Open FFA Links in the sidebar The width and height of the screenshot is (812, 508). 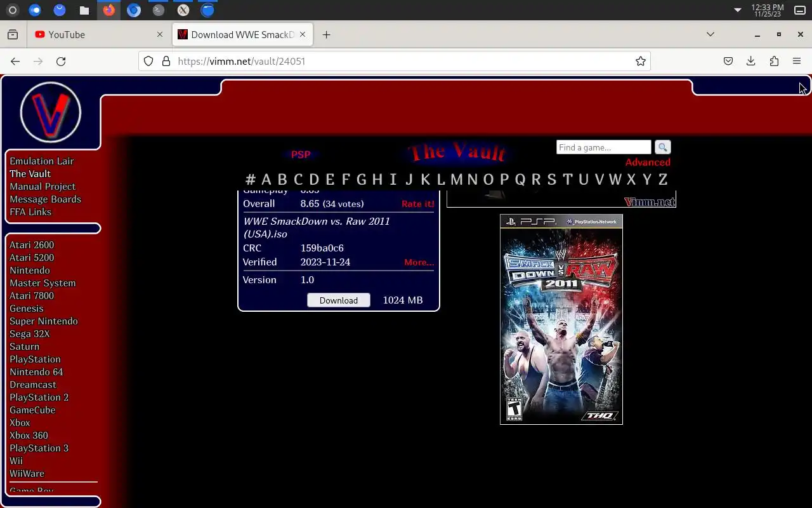click(30, 212)
